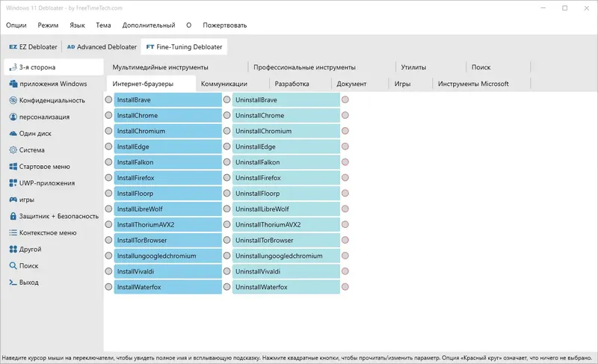Toggle the circle left of UninstallChrome
The image size is (598, 364).
point(227,116)
